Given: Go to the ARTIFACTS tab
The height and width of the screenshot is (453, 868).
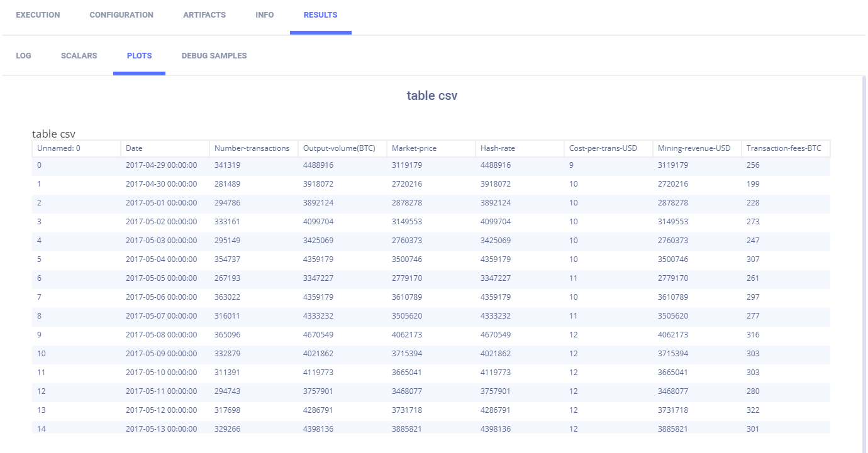Looking at the screenshot, I should click(204, 15).
